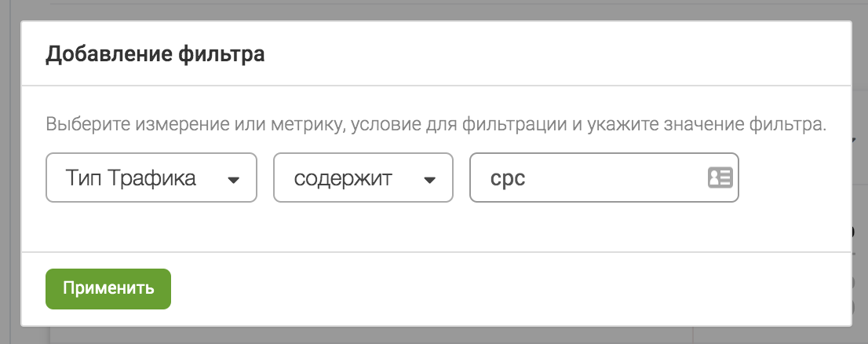Open the Тип Трафика dimension dropdown

pyautogui.click(x=151, y=177)
